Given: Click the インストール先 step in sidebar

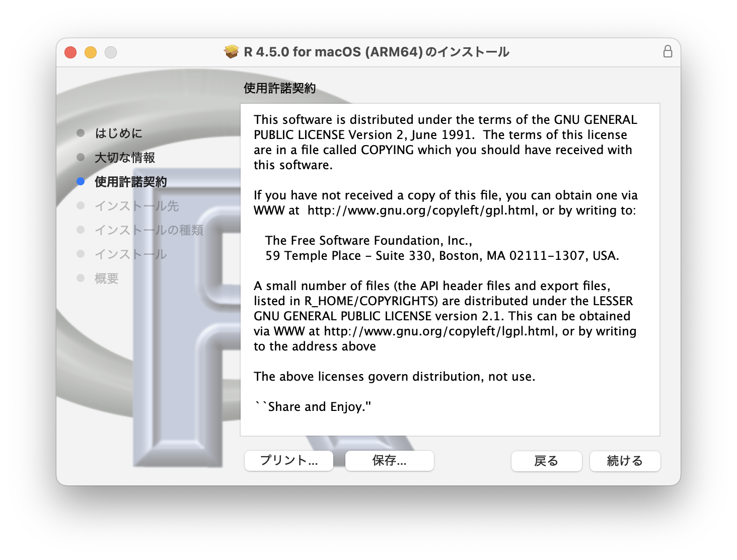Looking at the screenshot, I should click(x=137, y=206).
